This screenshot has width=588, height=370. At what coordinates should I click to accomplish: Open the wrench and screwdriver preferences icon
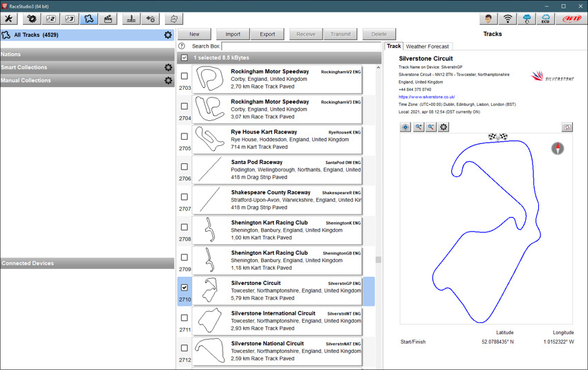8,19
